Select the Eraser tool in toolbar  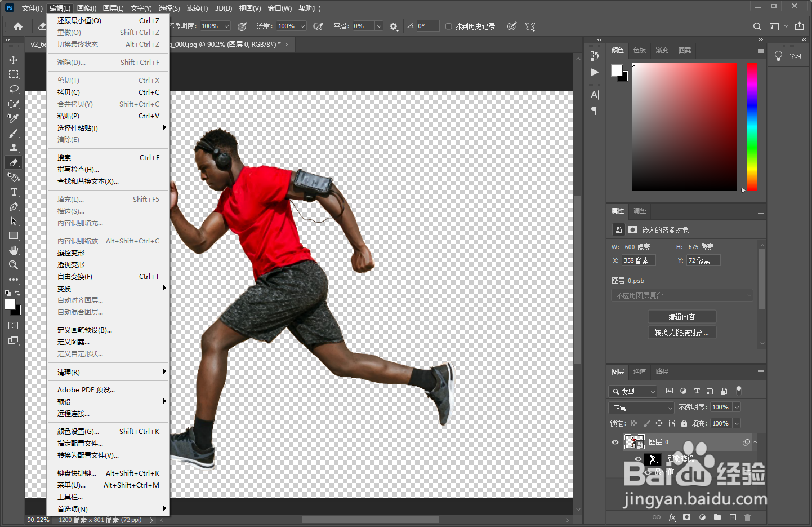[x=14, y=162]
